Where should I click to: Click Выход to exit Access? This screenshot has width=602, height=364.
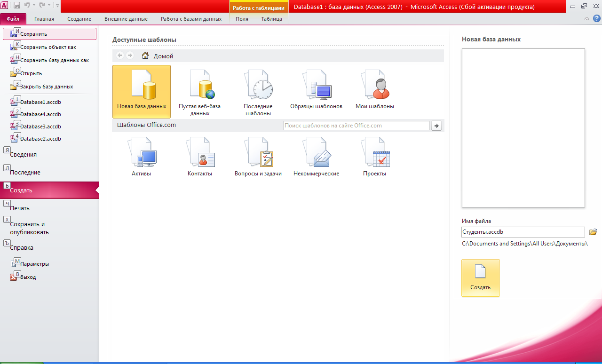[x=49, y=277]
